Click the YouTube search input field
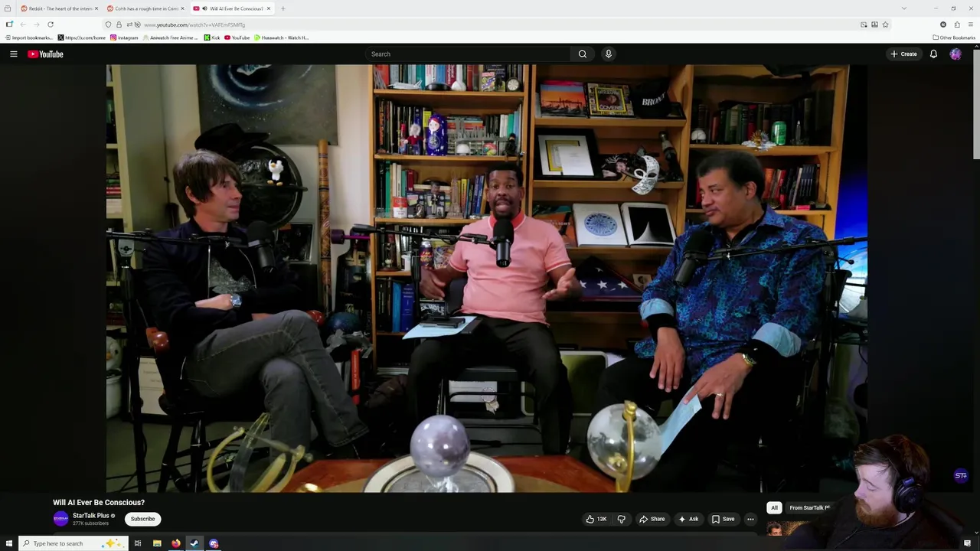This screenshot has width=980, height=551. pos(468,54)
